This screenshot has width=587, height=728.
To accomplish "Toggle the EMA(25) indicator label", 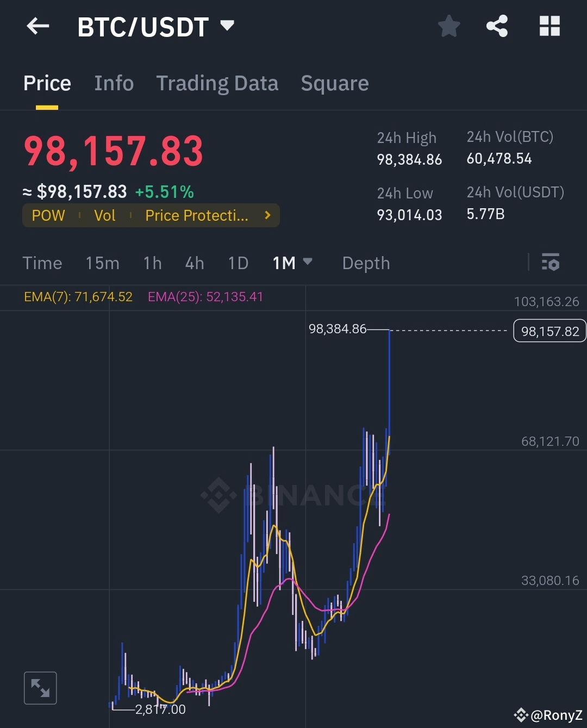I will click(205, 297).
